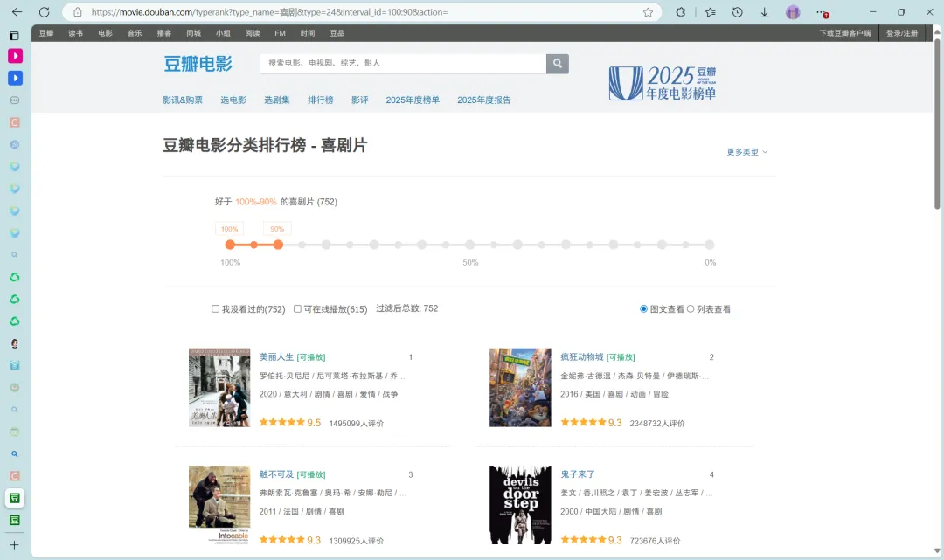This screenshot has height=560, width=944.
Task: Open the browser profile avatar
Action: point(793,12)
